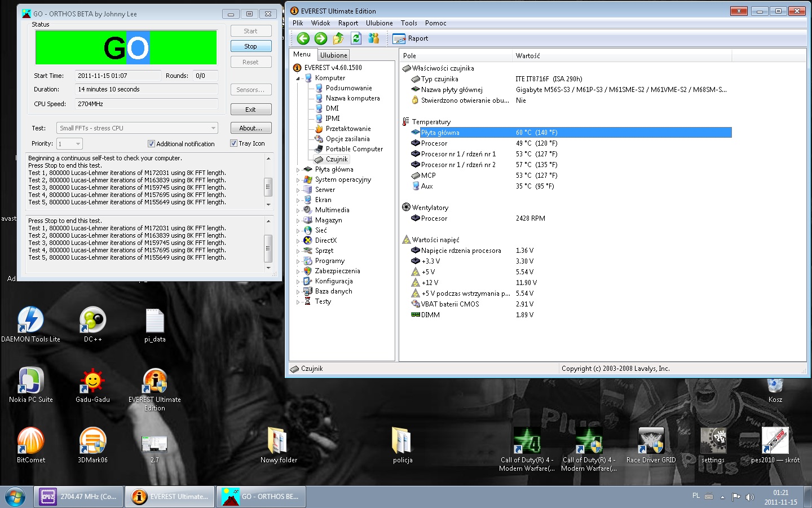Open the Kosz recycle bin
Viewport: 812px width, 508px height.
775,389
